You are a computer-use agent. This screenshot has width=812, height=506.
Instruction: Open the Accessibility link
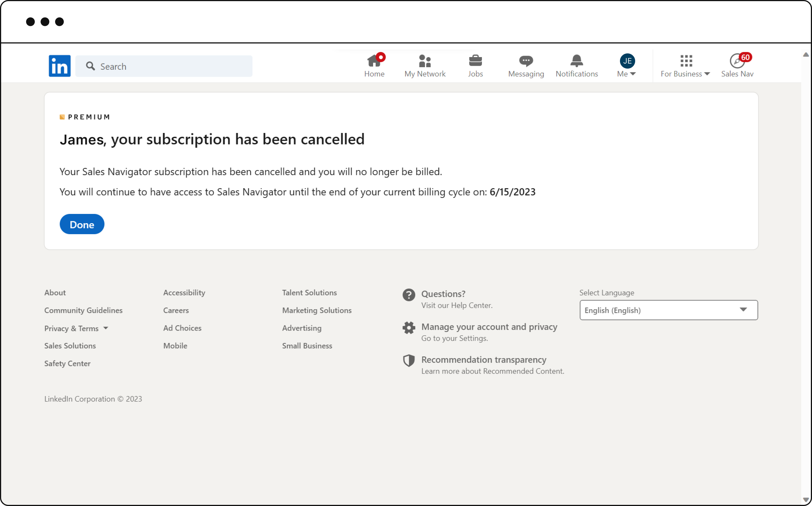pyautogui.click(x=184, y=292)
